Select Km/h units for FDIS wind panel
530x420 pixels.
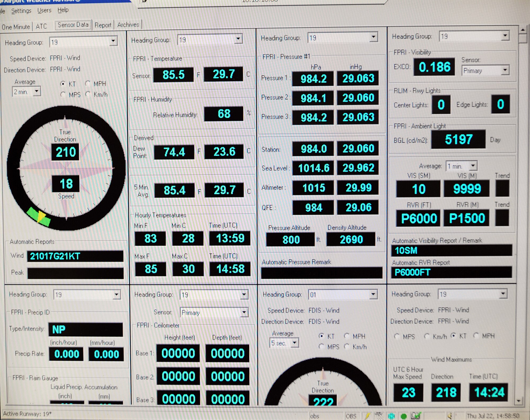[x=346, y=347]
